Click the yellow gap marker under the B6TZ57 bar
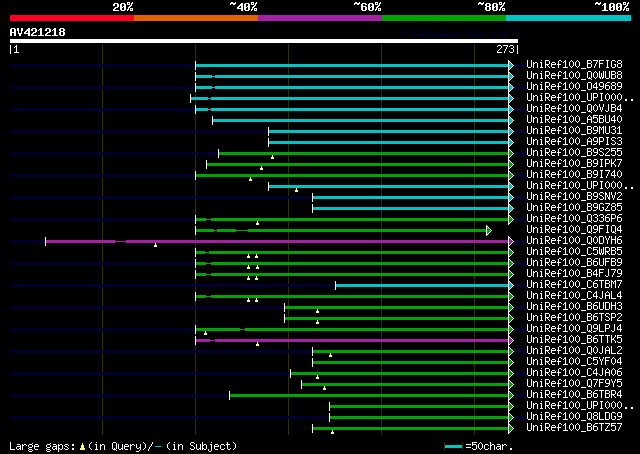This screenshot has width=640, height=454. click(332, 432)
